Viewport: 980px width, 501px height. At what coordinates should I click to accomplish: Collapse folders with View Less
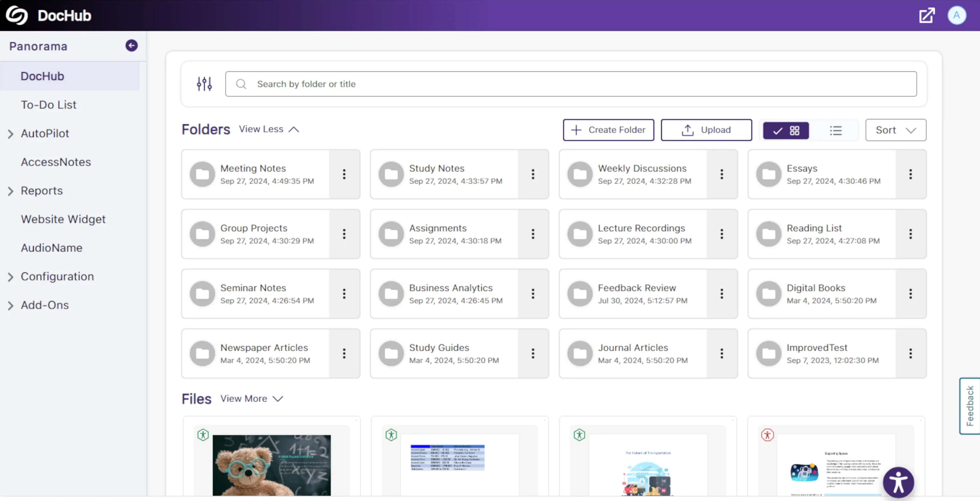point(269,129)
